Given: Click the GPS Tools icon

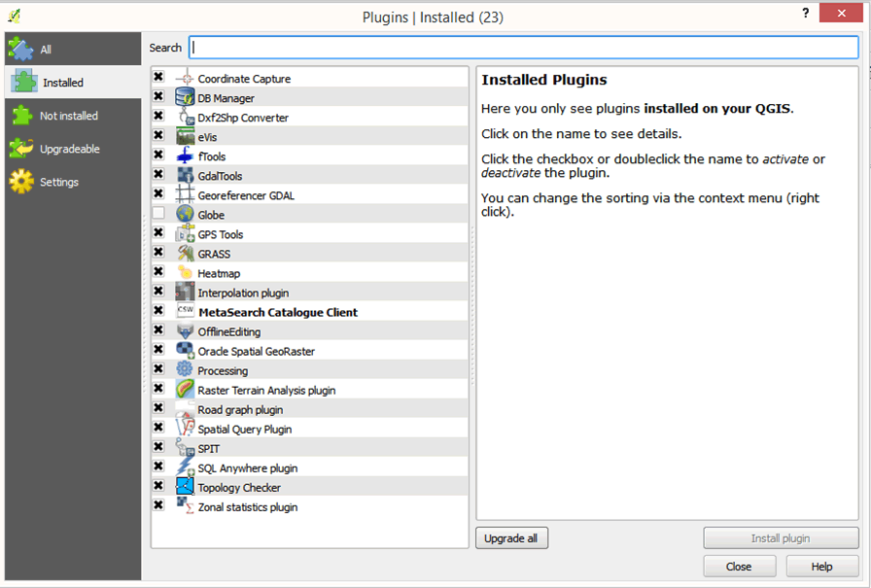Looking at the screenshot, I should [185, 234].
